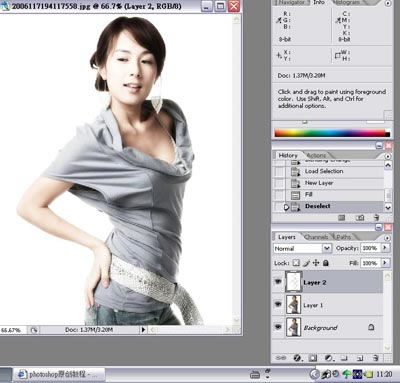Click the eyedropper RGB readout icon in Info
The image size is (400, 383).
point(279,20)
